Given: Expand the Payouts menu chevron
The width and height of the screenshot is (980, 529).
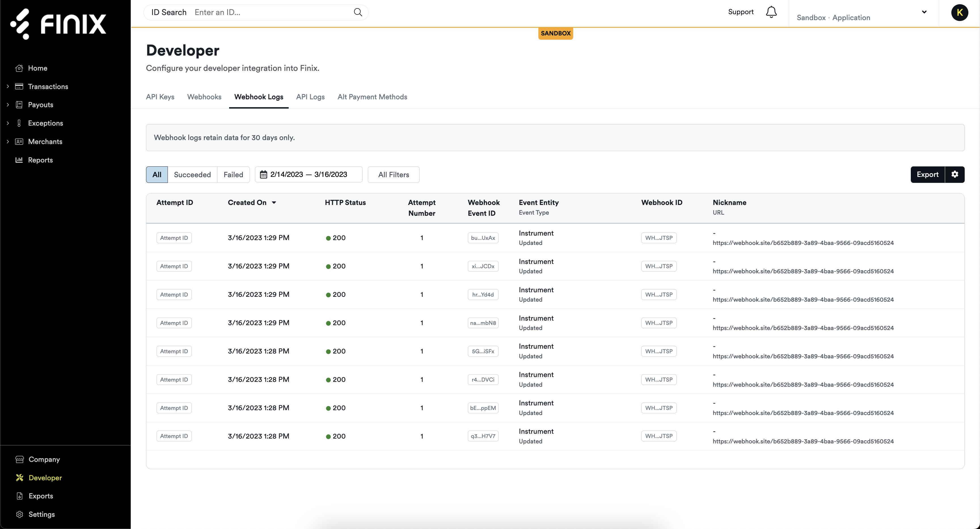Looking at the screenshot, I should (8, 105).
